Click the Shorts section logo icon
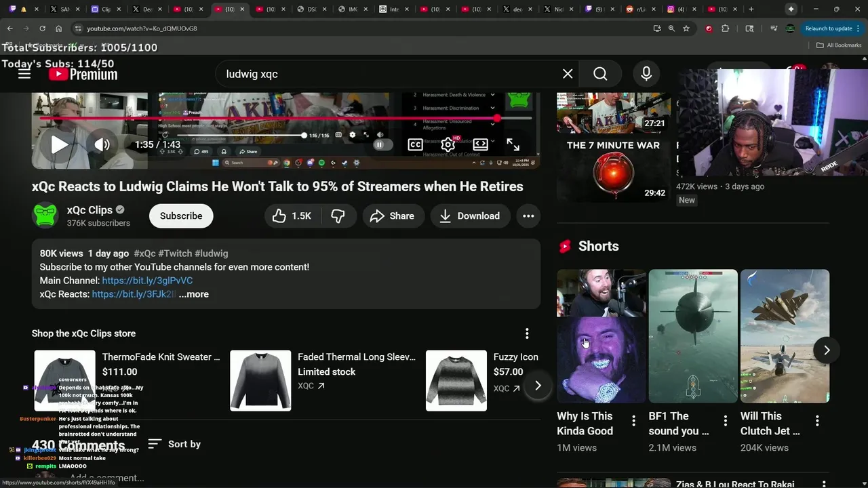 pyautogui.click(x=565, y=247)
